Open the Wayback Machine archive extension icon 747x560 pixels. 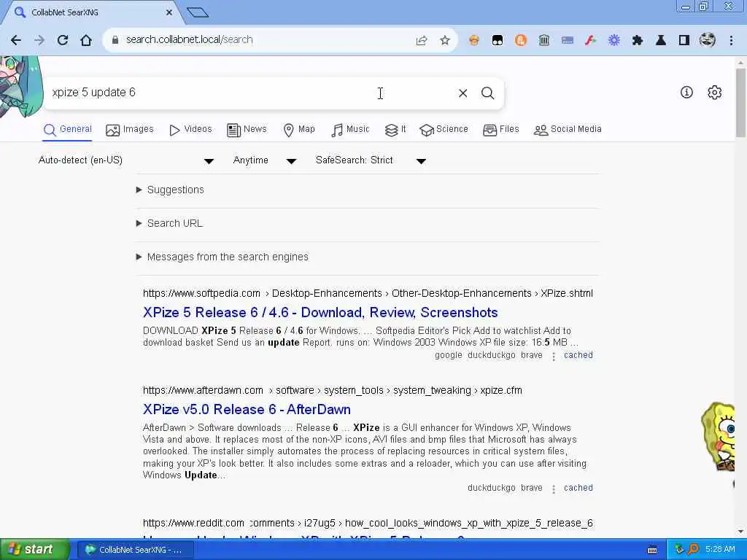544,41
